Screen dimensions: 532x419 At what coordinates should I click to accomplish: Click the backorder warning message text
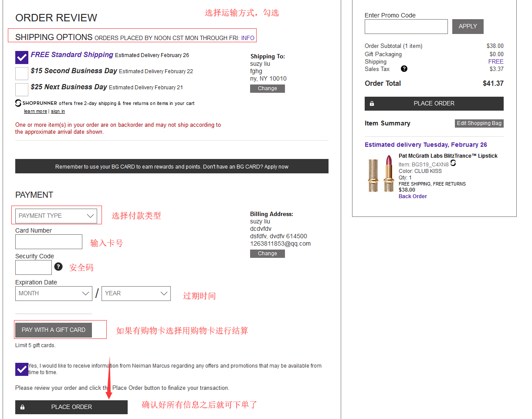point(118,128)
